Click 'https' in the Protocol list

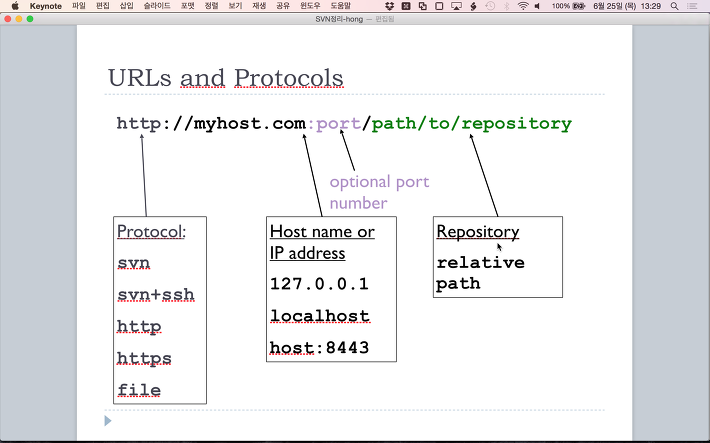point(144,358)
